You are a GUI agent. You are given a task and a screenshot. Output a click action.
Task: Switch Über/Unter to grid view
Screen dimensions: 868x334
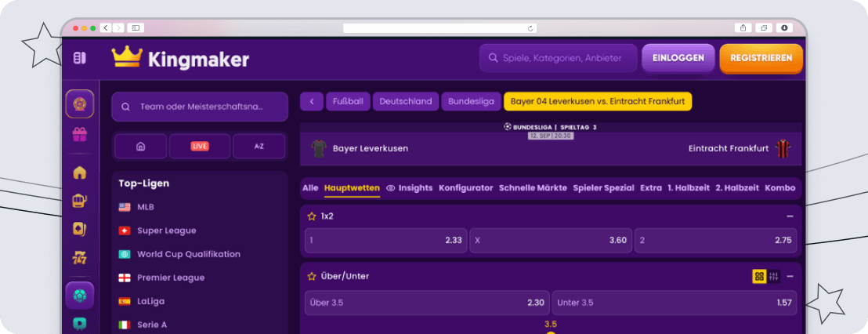point(759,276)
